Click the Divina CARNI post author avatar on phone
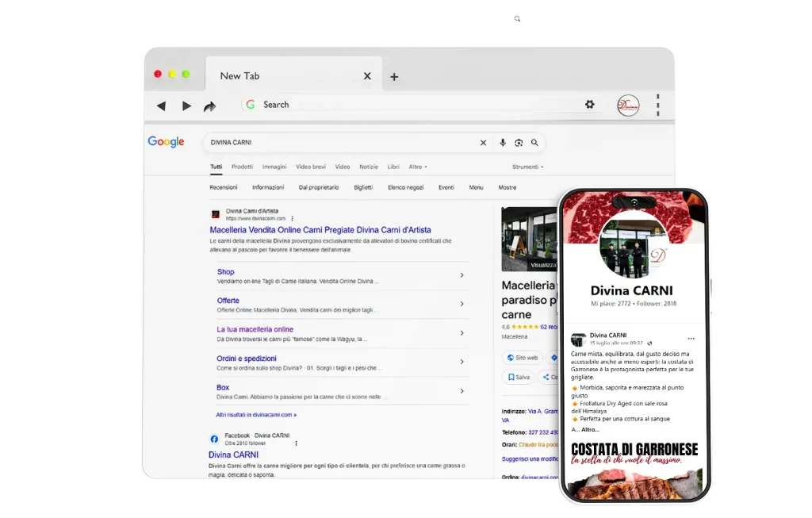This screenshot has width=812, height=518. click(578, 340)
